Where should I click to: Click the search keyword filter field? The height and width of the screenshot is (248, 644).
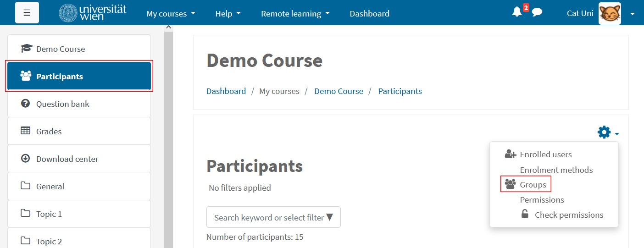[x=273, y=217]
